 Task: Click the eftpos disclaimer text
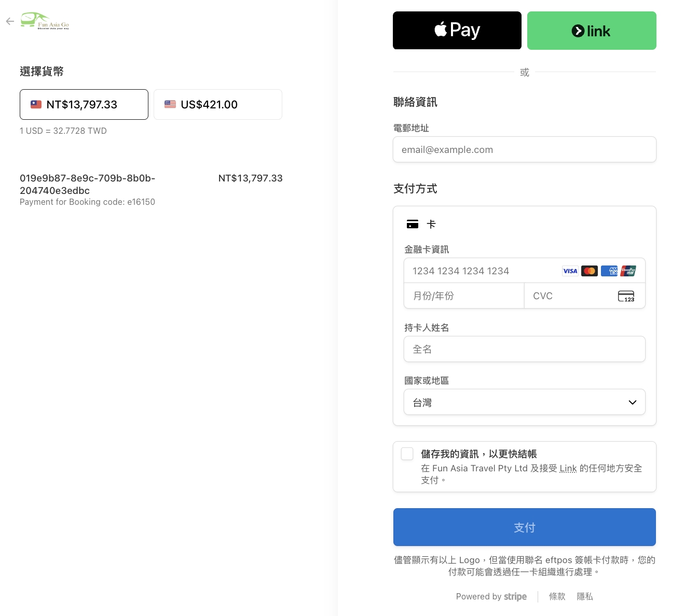click(525, 566)
